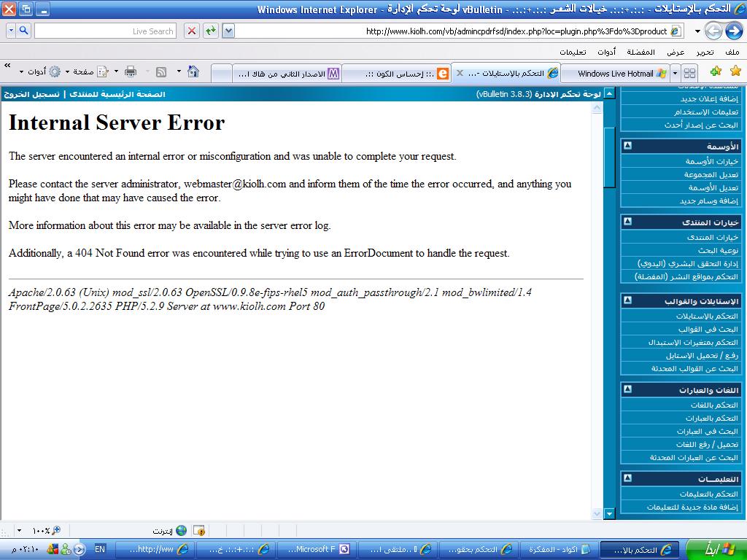Screen dimensions: 747x560
Task: Collapse the الإستايلات والقوالب section
Action: pyautogui.click(x=628, y=300)
